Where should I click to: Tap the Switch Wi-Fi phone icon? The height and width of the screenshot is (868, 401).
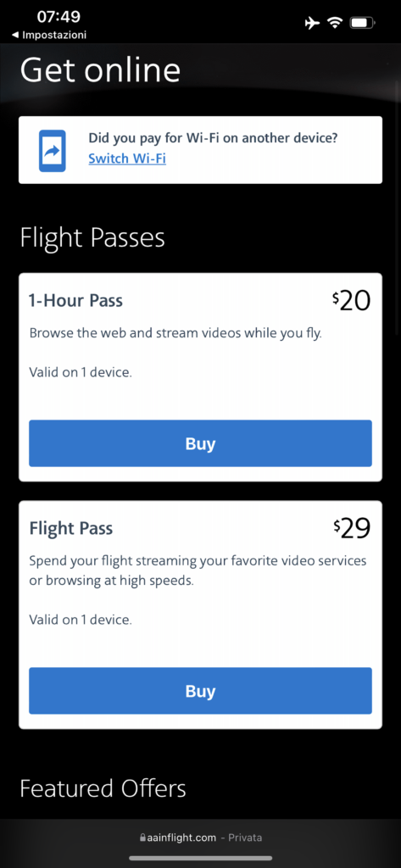tap(52, 151)
